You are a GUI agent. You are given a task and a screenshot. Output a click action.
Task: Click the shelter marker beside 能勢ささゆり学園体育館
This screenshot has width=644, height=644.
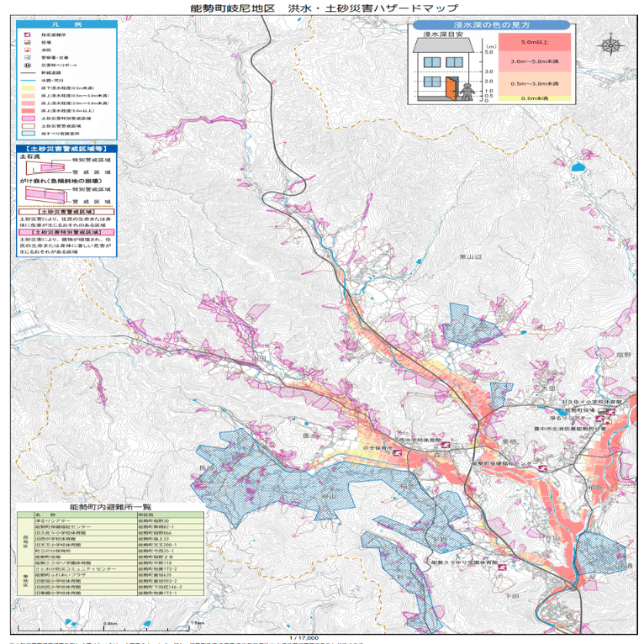tap(501, 567)
